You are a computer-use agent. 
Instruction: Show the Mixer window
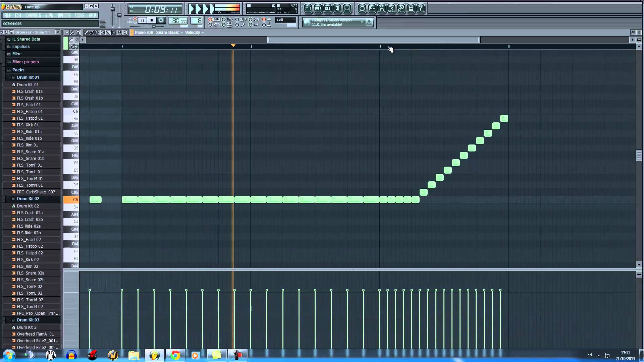point(347,8)
